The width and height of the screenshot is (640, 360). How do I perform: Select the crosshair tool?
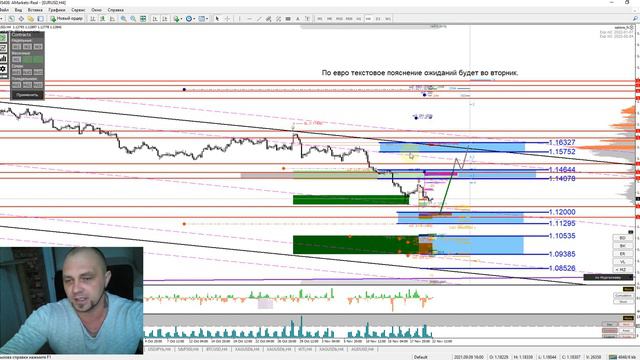pos(227,19)
